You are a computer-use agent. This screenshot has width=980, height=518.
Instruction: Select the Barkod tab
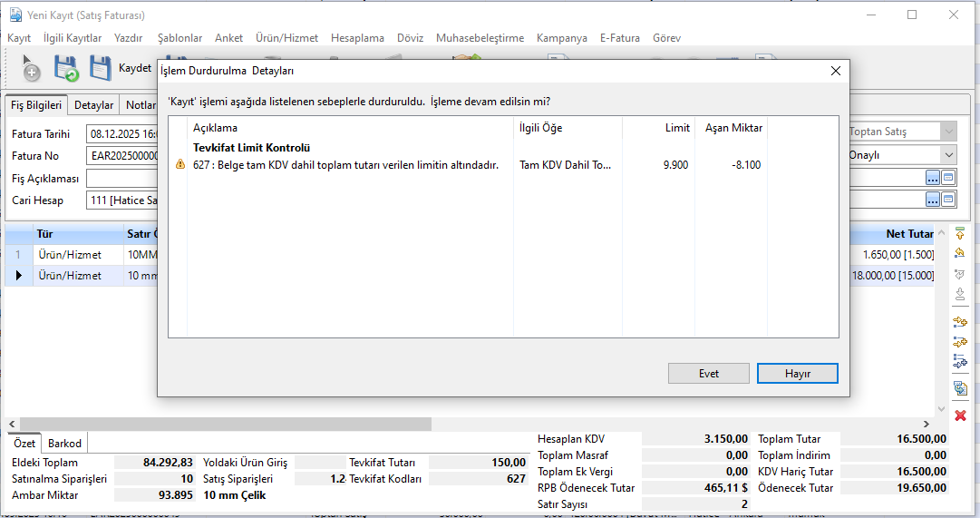click(x=64, y=444)
